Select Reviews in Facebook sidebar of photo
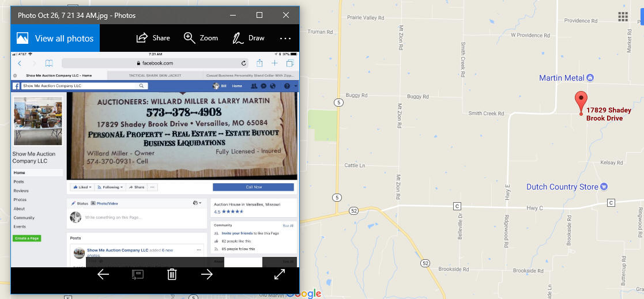644x299 pixels. 21,191
